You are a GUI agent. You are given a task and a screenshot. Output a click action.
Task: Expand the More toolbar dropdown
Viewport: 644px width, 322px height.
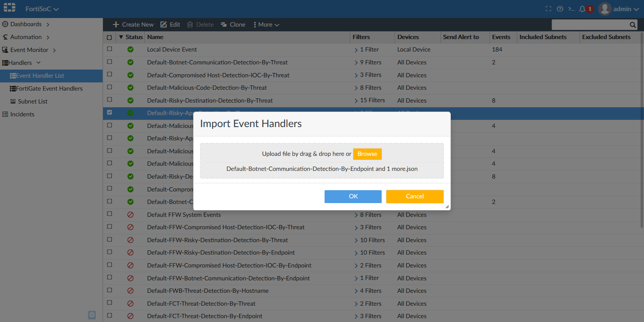(266, 24)
